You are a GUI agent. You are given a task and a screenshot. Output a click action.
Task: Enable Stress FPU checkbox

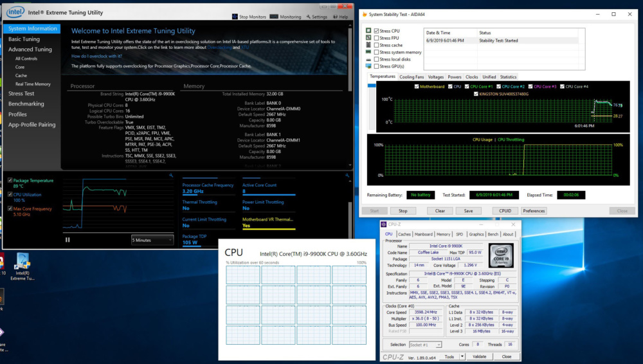coord(376,38)
